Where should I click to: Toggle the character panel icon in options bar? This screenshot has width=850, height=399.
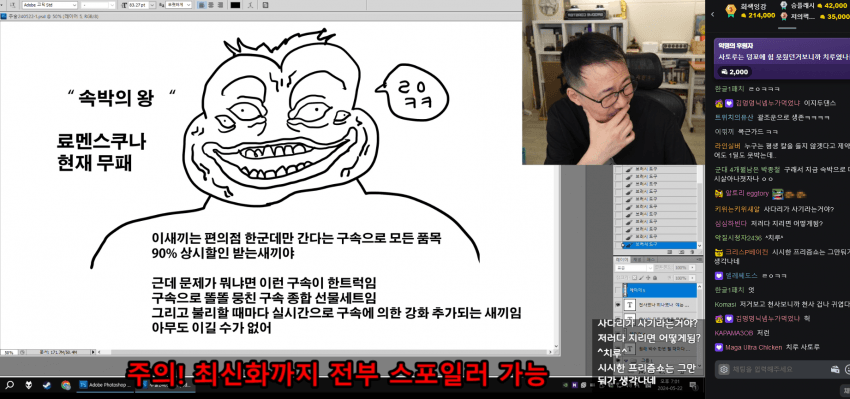(x=265, y=5)
